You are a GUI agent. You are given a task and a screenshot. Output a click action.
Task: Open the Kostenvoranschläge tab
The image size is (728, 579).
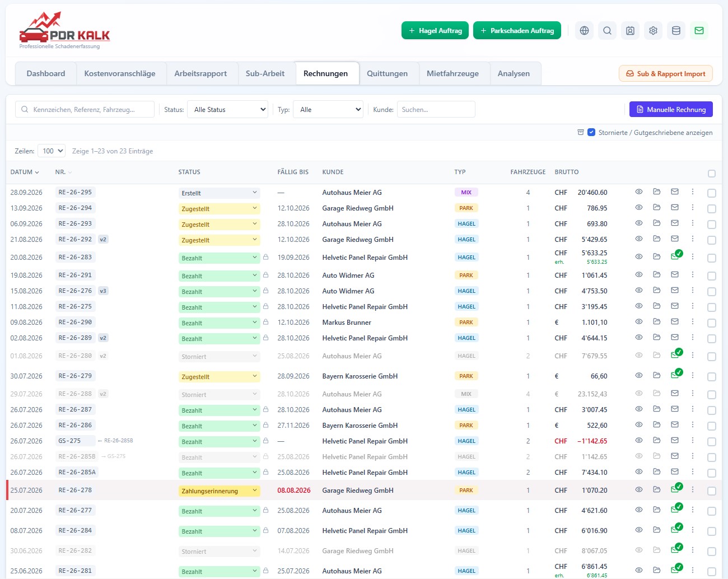click(x=120, y=73)
